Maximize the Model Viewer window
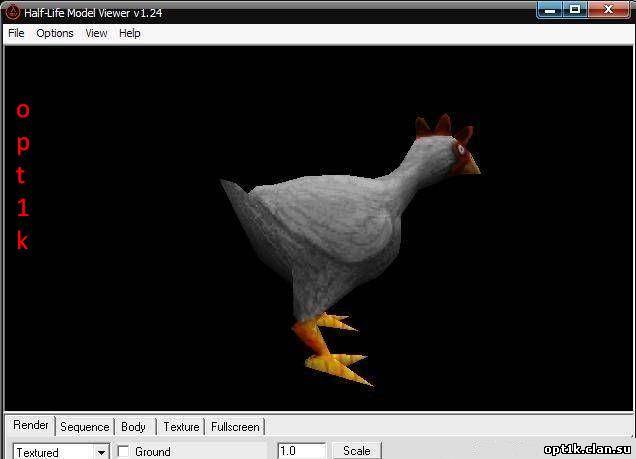This screenshot has height=459, width=636. (575, 10)
